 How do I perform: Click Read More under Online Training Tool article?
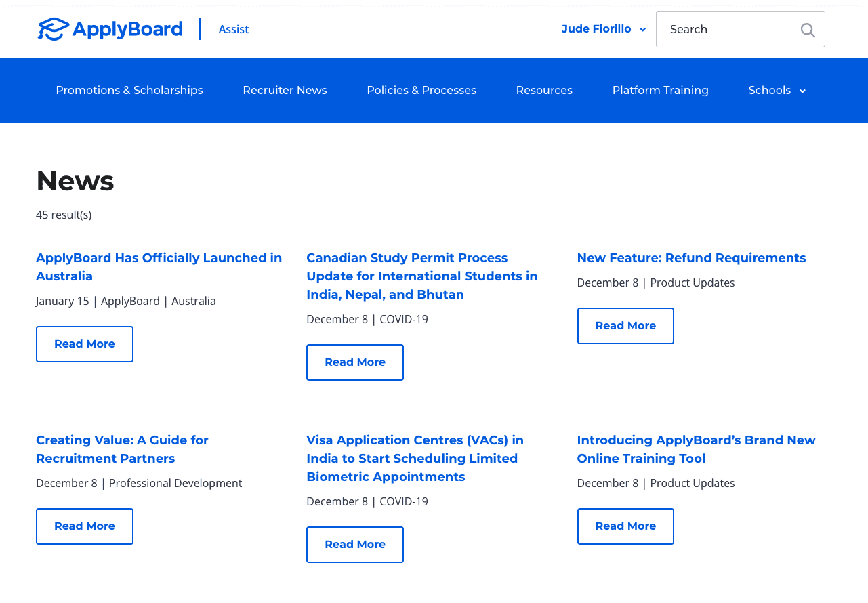coord(625,526)
